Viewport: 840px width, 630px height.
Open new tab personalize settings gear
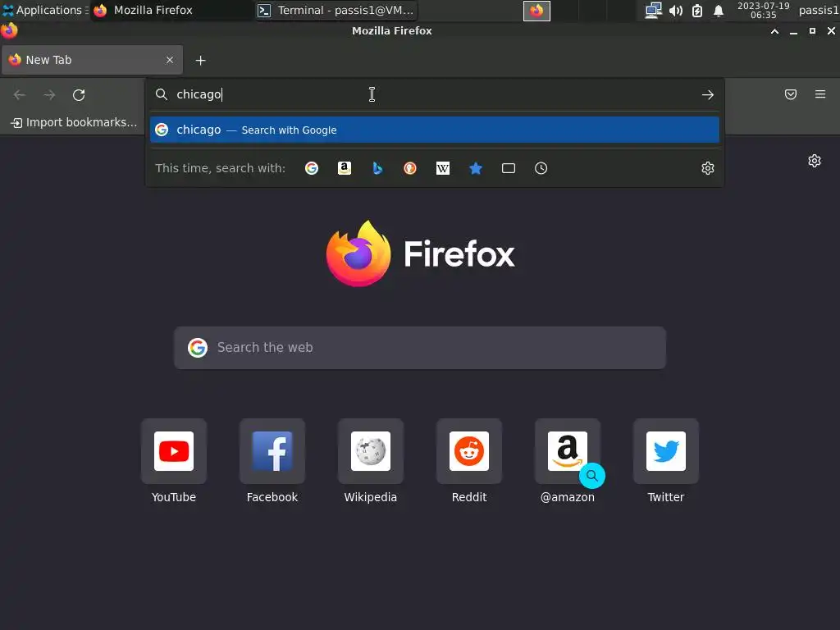(815, 161)
